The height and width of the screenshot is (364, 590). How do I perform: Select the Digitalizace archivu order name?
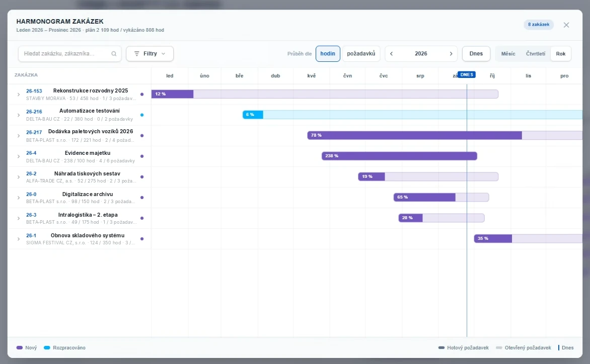tap(87, 194)
